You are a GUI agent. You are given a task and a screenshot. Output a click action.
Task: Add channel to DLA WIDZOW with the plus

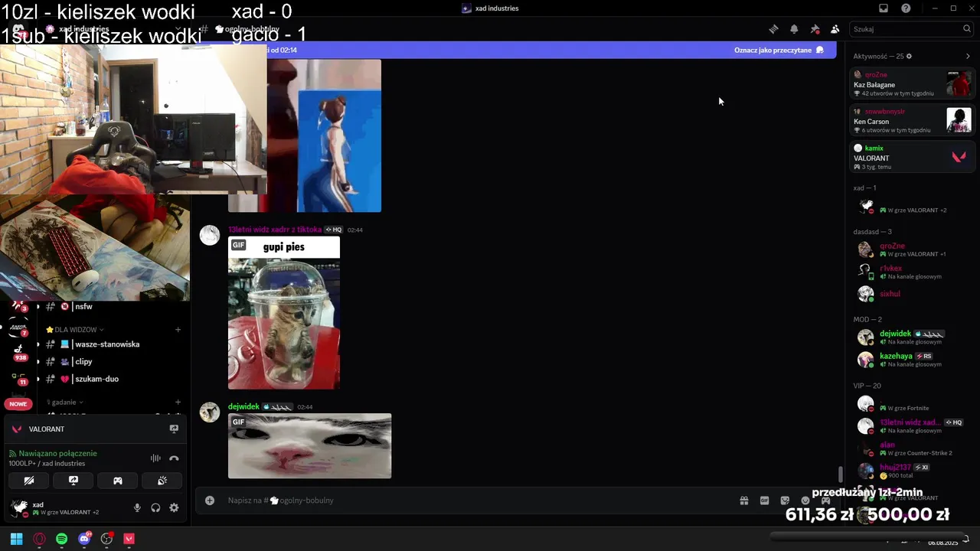(x=178, y=330)
